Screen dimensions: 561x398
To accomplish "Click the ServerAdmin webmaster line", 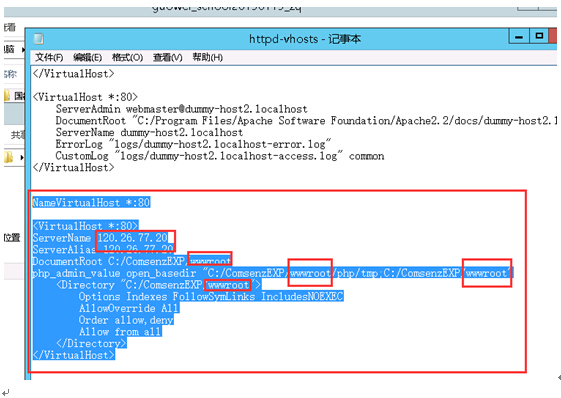I will click(181, 109).
